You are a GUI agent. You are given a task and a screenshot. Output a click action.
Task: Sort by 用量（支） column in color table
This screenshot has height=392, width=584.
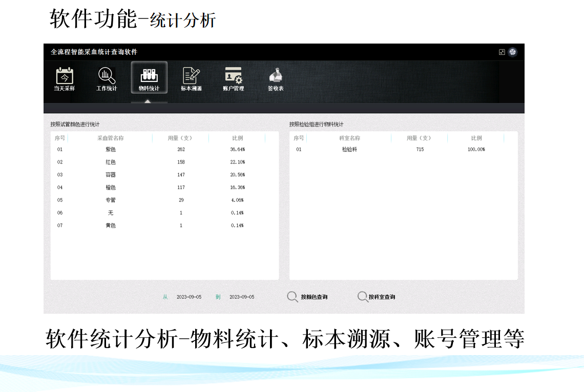point(180,138)
